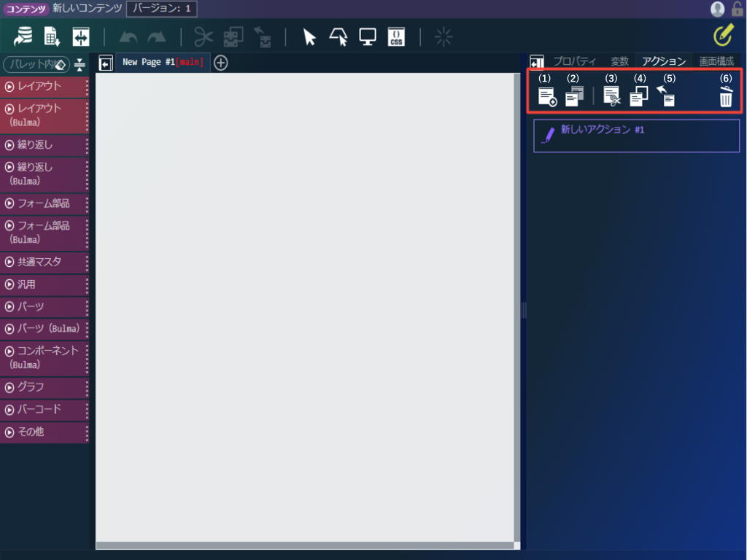Click the eraser icon in palette search
Screen dimensions: 747x560
point(60,65)
